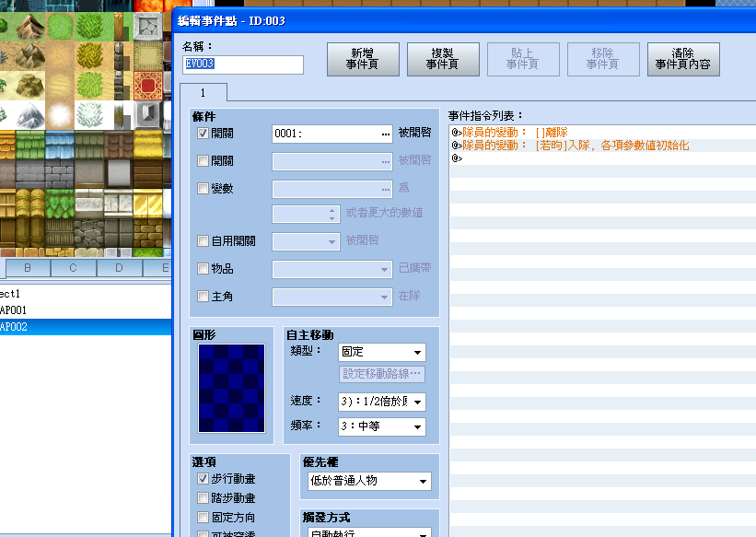The height and width of the screenshot is (537, 756).
Task: Choose the yellow autumn bush tile
Action: pos(88,56)
